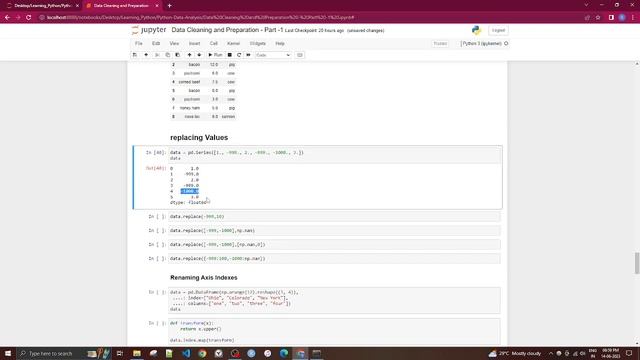Copy selected cells icon in toolbar
Screen dimensions: 640x360
(x=167, y=55)
